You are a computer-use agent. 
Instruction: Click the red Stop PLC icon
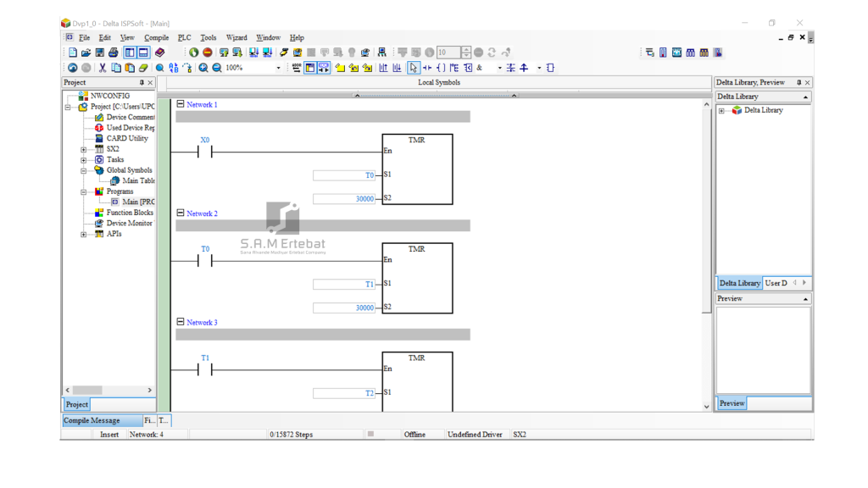click(207, 53)
